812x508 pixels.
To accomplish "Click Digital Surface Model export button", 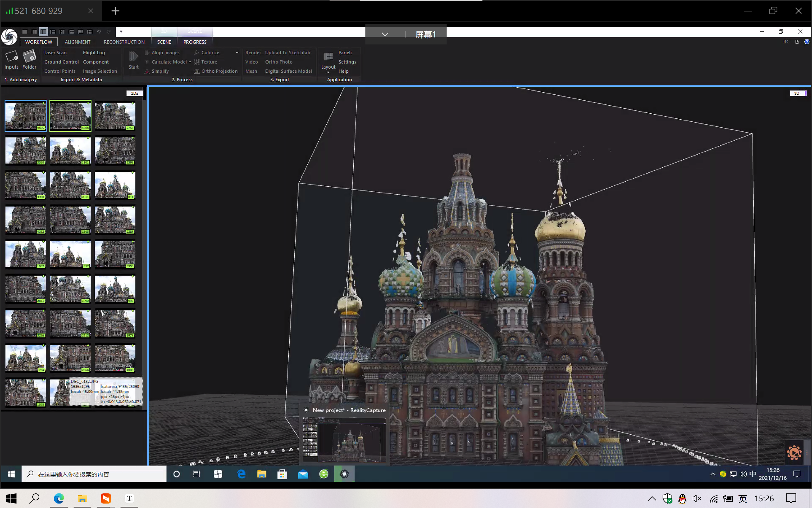I will point(289,71).
